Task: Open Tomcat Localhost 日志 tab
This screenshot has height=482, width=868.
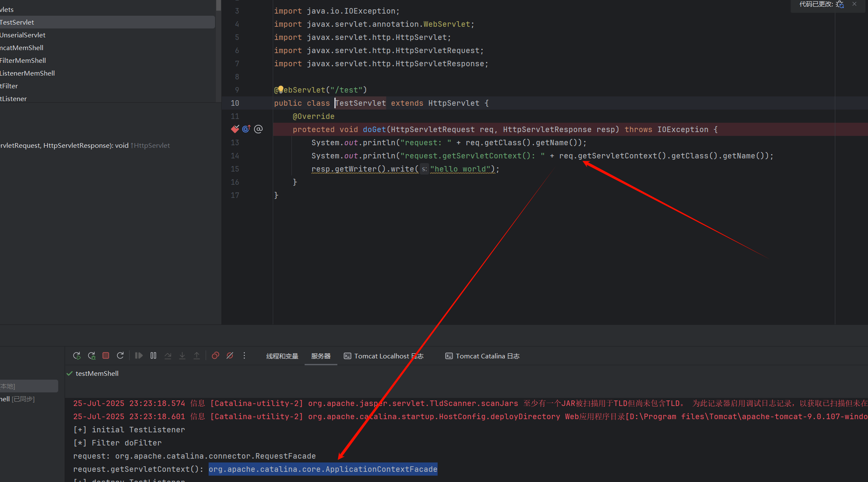Action: (x=384, y=356)
